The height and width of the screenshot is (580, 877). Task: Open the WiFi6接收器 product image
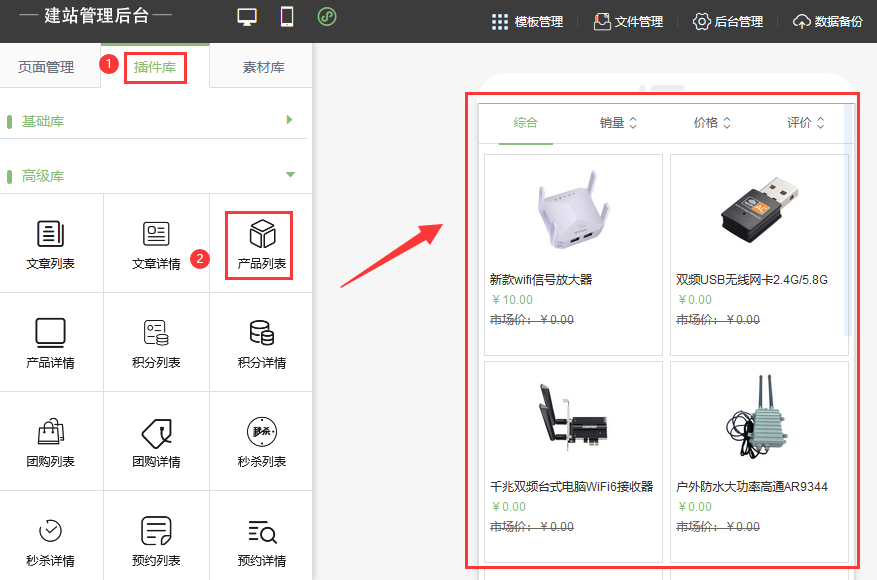(x=573, y=417)
